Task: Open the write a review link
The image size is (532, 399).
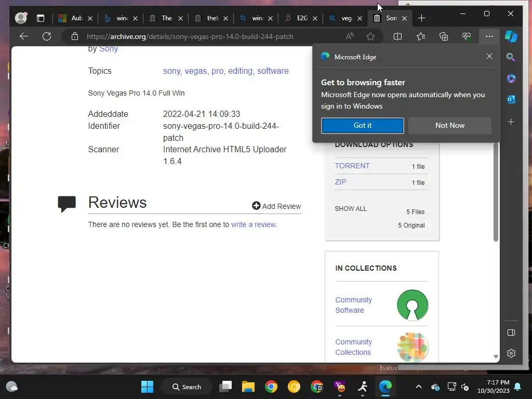Action: (254, 224)
